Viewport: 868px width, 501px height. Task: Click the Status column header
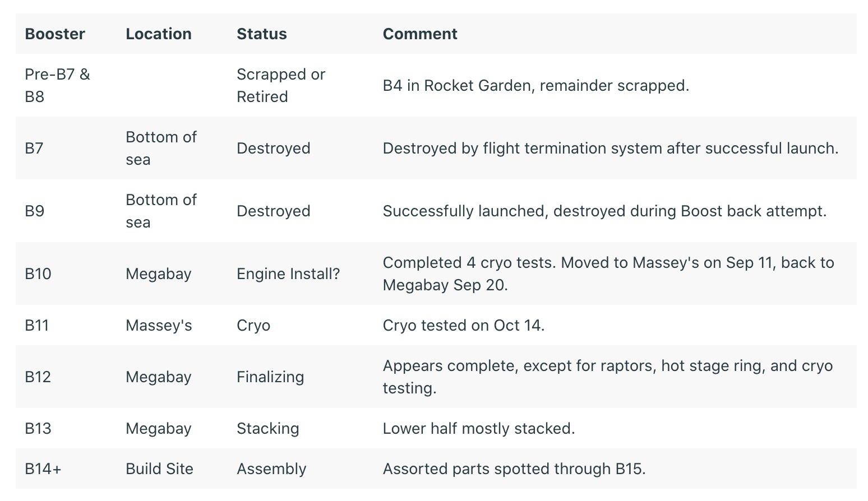262,34
